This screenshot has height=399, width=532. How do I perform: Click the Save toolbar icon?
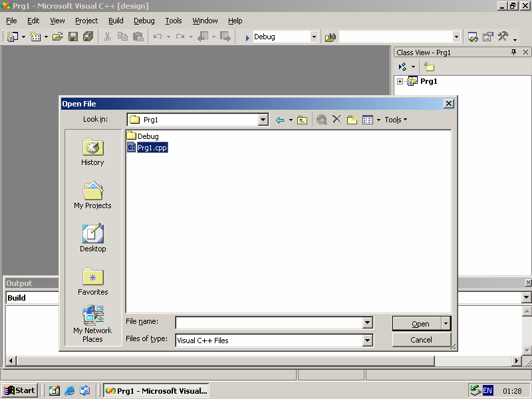click(73, 37)
